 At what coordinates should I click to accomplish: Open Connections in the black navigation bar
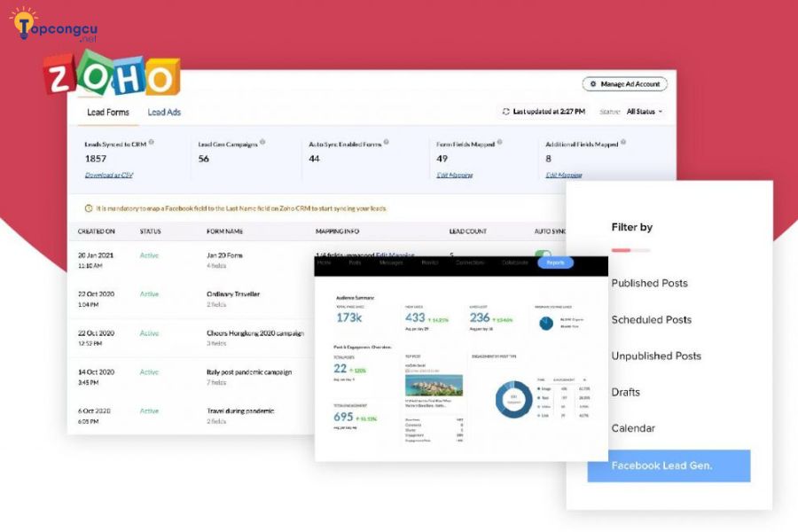pos(469,262)
